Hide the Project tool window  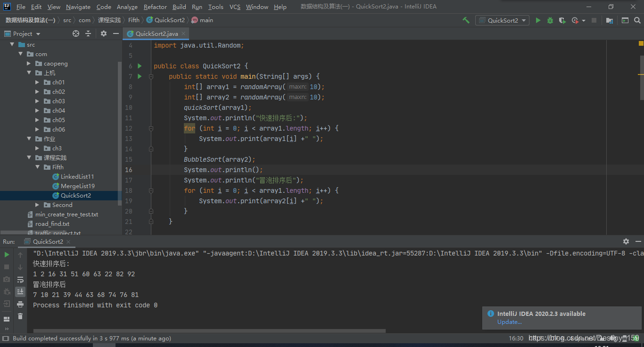[116, 33]
